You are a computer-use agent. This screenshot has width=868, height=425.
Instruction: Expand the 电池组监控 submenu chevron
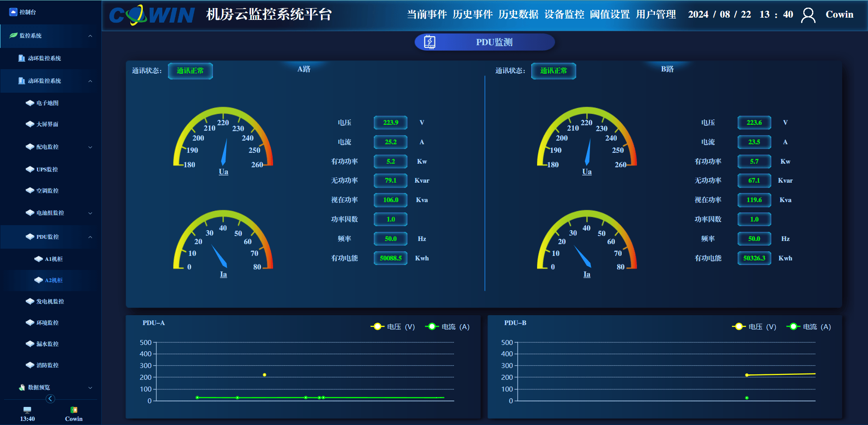pyautogui.click(x=90, y=213)
